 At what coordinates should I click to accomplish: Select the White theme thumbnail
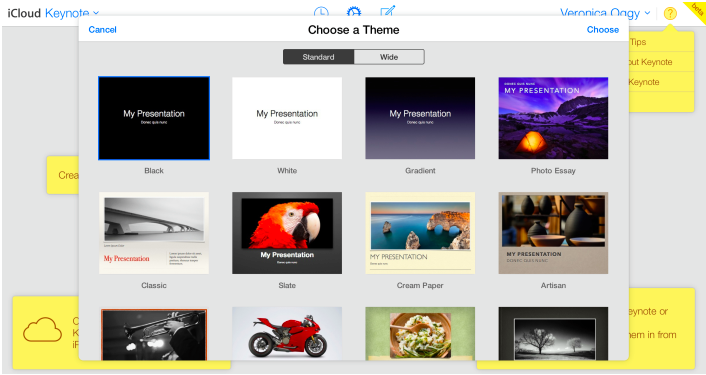click(x=287, y=118)
